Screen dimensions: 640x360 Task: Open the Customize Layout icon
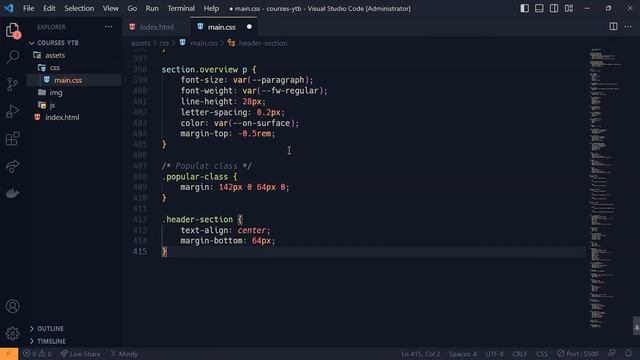pos(569,8)
